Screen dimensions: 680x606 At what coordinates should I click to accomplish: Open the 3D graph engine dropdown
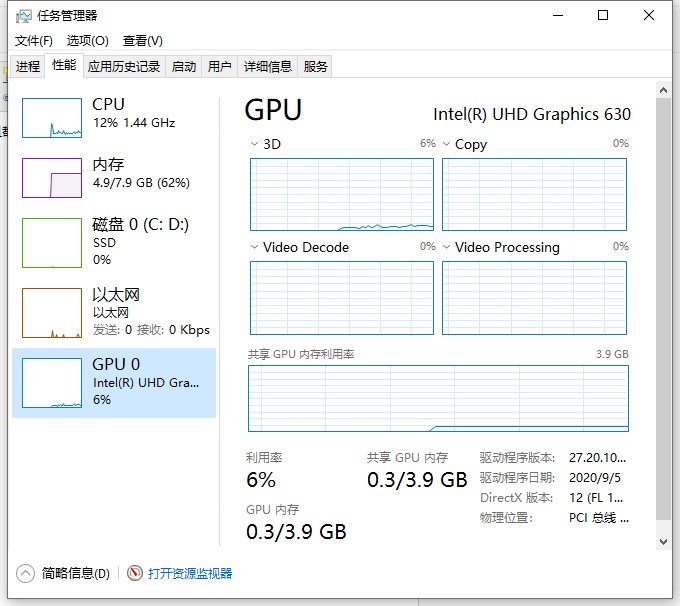coord(254,144)
